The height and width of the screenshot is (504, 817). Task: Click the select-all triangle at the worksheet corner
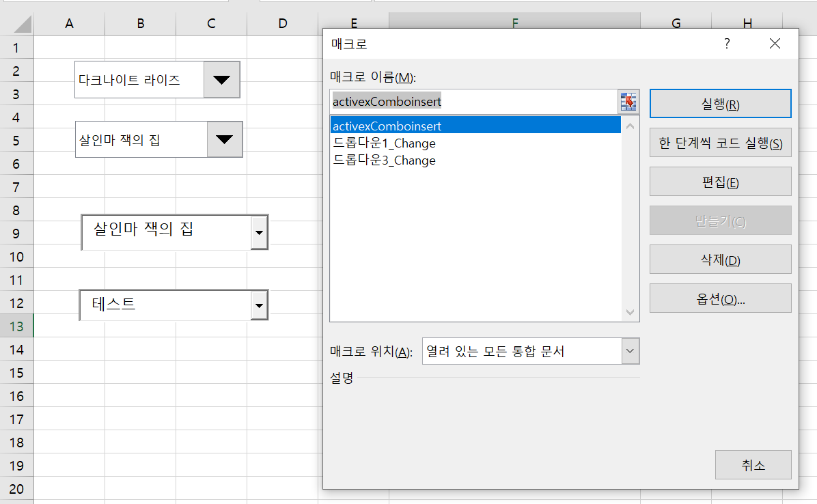coord(17,23)
